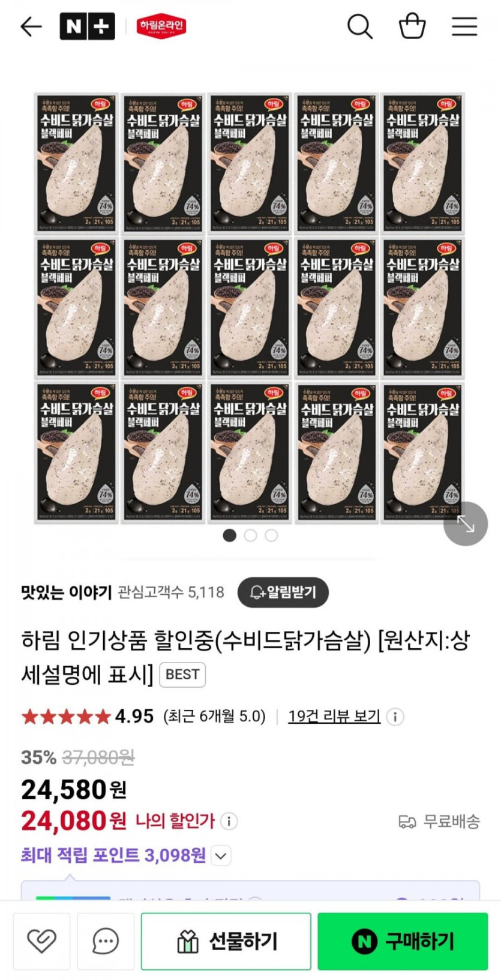Open the hamburger menu
This screenshot has width=501, height=980.
464,26
